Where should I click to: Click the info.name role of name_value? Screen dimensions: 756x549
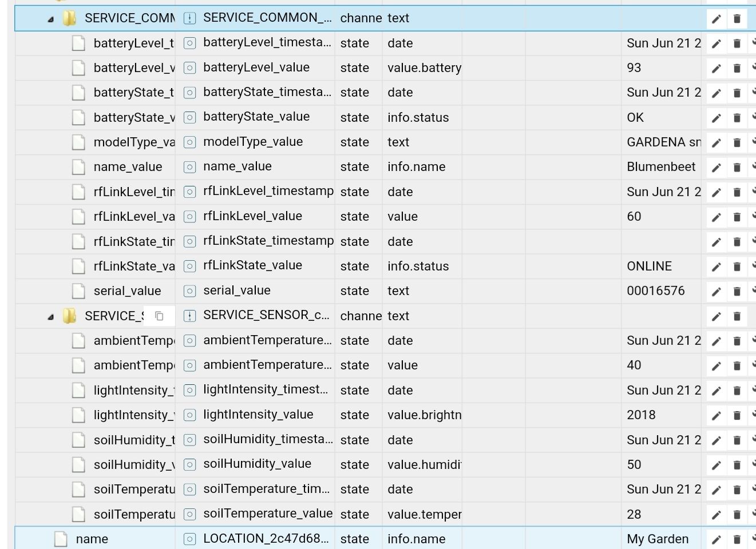click(x=417, y=167)
